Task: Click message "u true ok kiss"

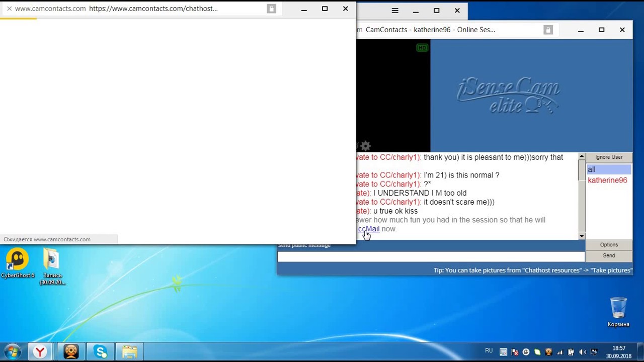Action: [x=395, y=211]
